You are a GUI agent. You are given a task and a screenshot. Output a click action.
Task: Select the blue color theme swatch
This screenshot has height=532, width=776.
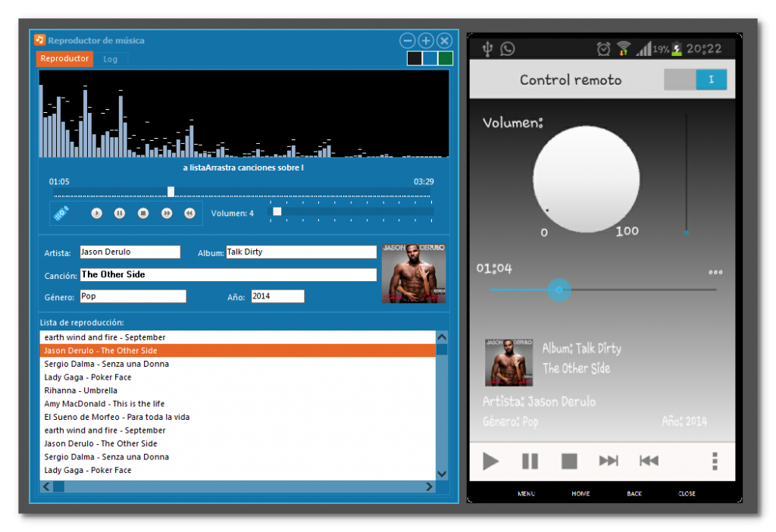[x=430, y=58]
